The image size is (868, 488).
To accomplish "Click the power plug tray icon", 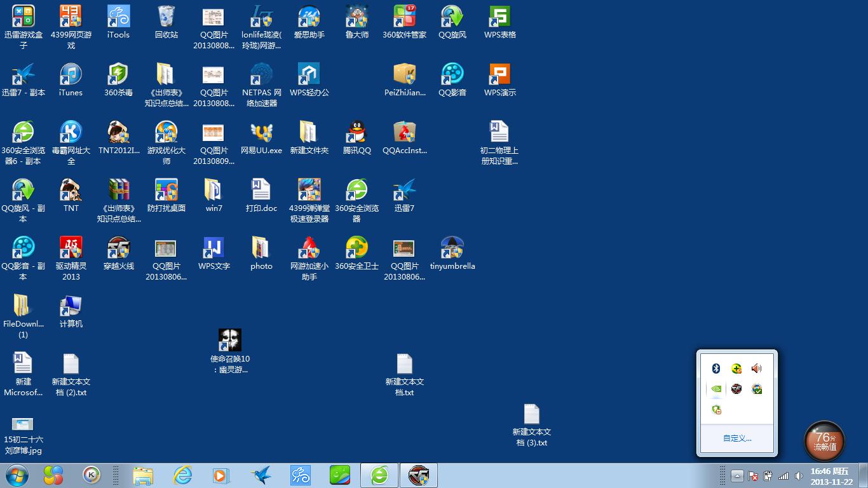I will pos(768,476).
